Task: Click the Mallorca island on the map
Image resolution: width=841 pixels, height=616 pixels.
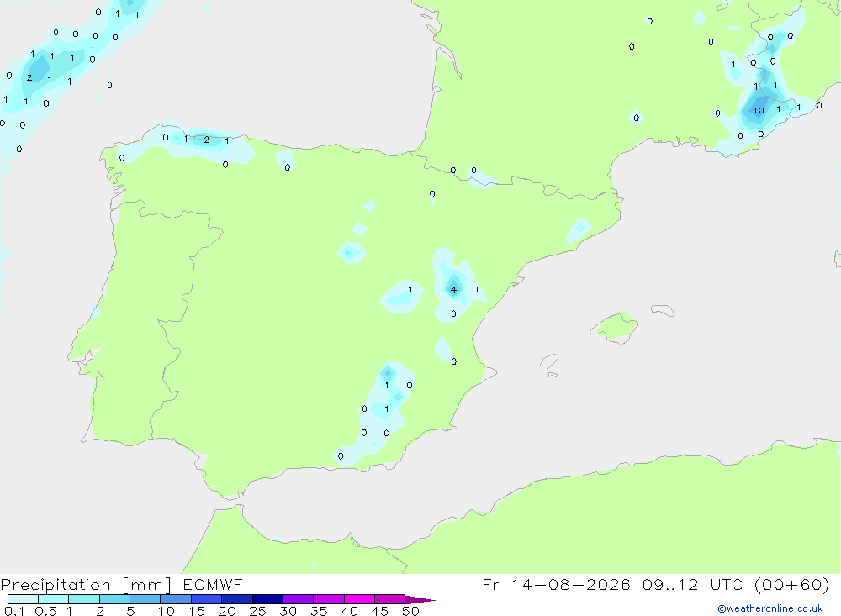Action: (x=615, y=327)
